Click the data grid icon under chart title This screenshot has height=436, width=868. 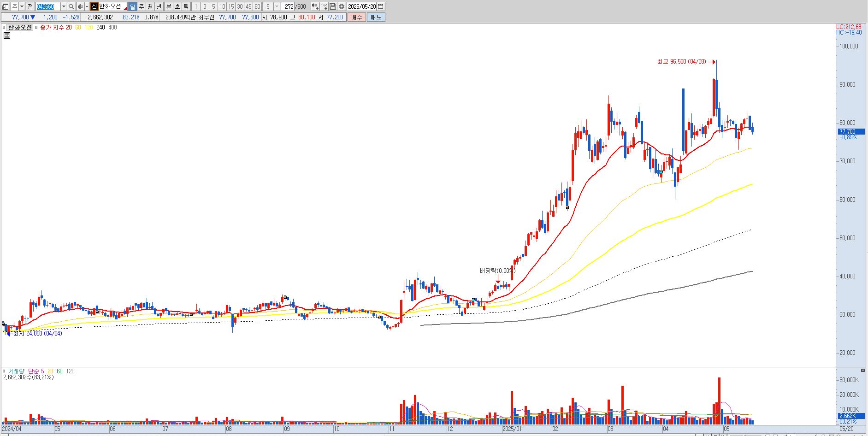pyautogui.click(x=7, y=35)
